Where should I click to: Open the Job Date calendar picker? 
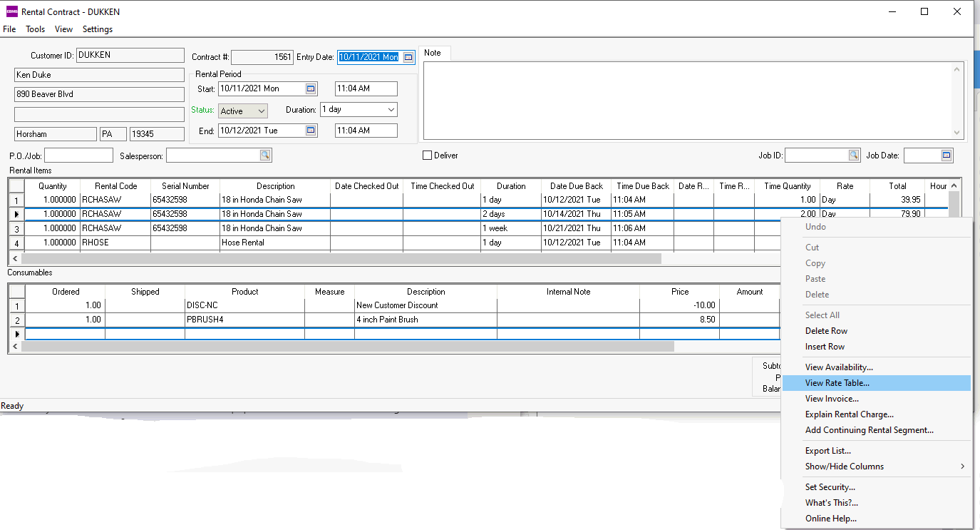[947, 156]
